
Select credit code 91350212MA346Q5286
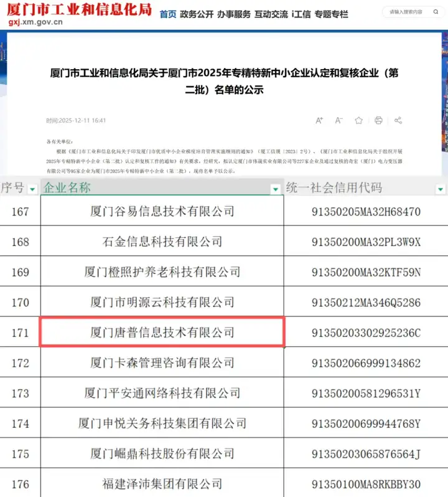366,303
